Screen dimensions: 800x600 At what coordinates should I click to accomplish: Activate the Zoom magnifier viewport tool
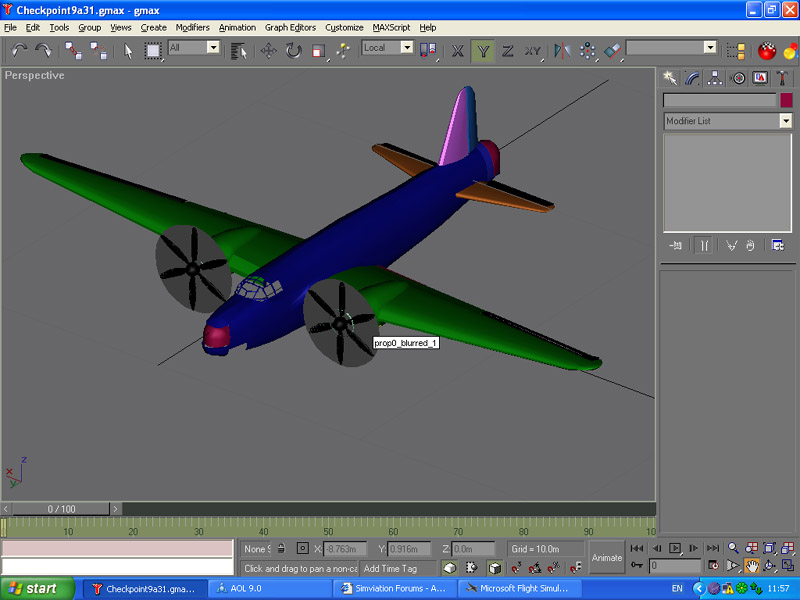pos(733,548)
